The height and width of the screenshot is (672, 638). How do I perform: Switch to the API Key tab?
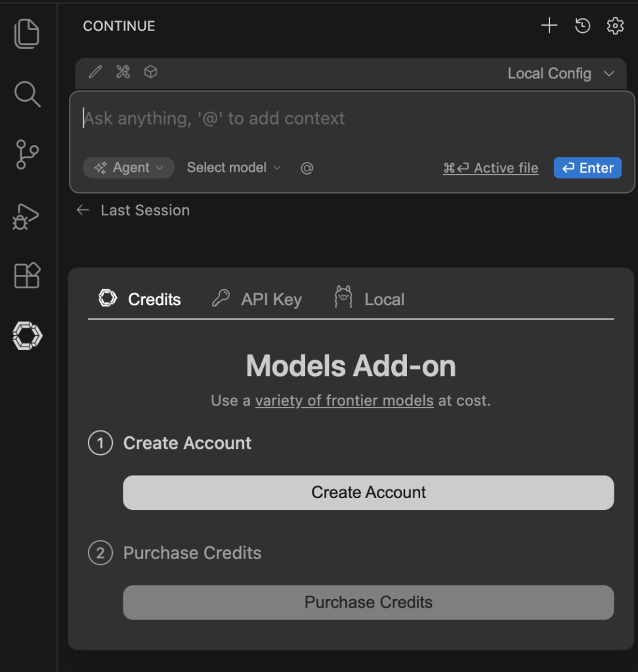click(x=257, y=299)
